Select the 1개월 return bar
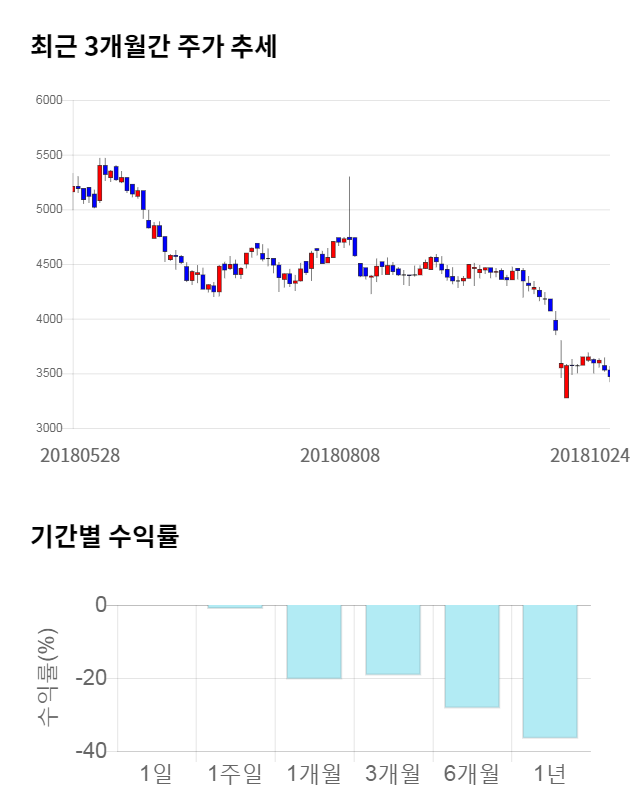Viewport: 640px width, 810px height. pyautogui.click(x=314, y=642)
